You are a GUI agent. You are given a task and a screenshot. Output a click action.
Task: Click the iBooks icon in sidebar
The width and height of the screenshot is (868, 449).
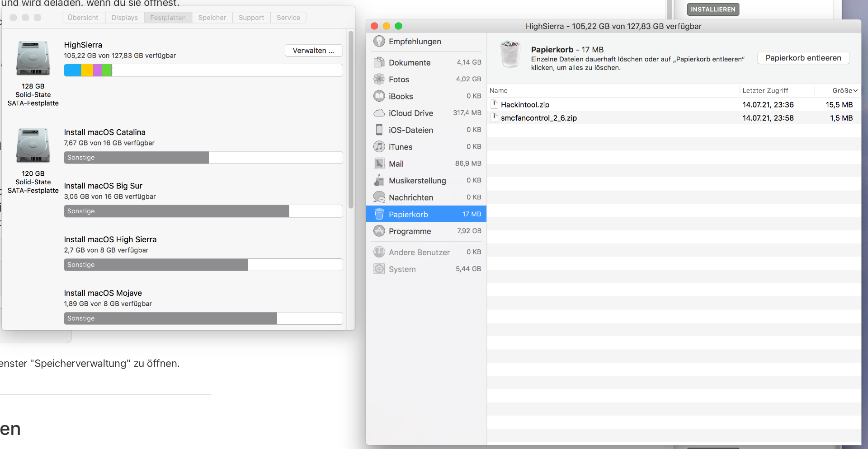click(x=379, y=96)
